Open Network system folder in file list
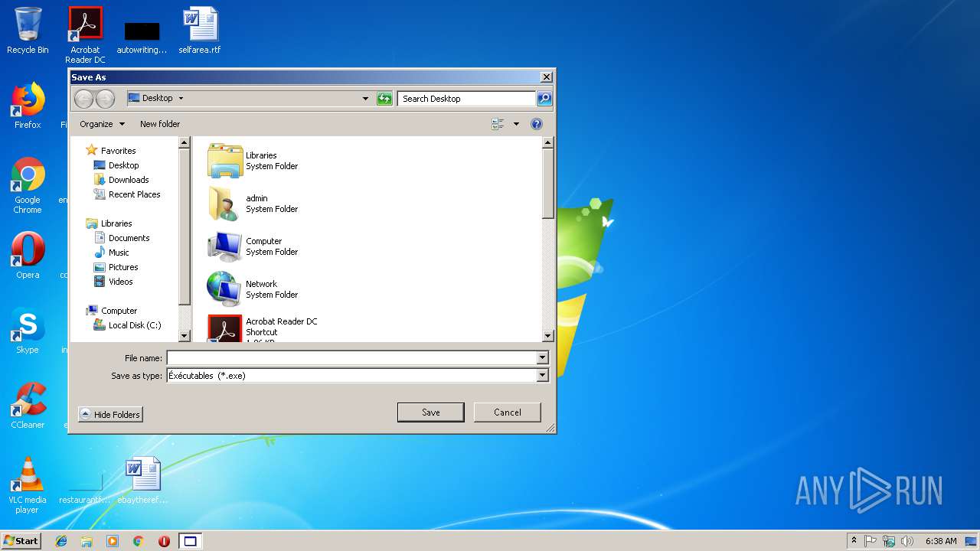980x551 pixels. pyautogui.click(x=253, y=289)
